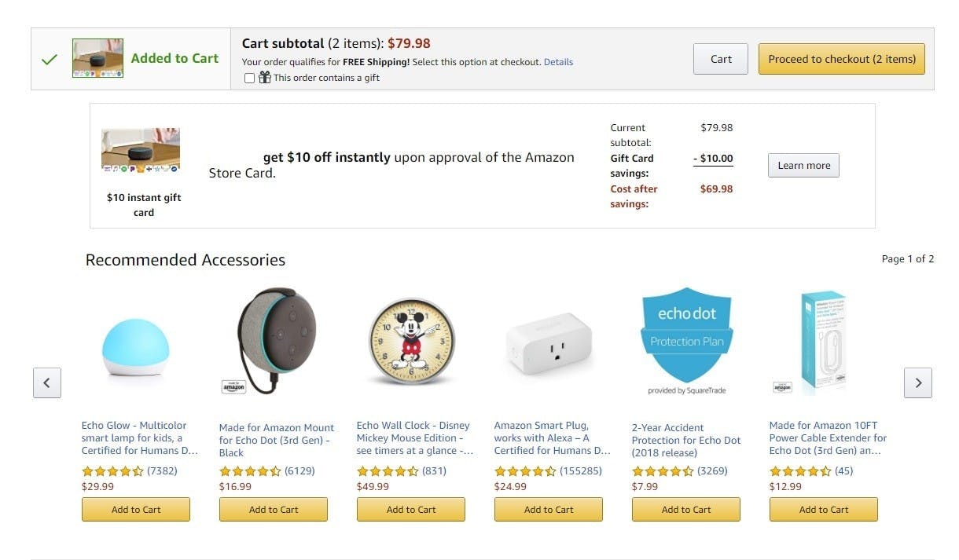The width and height of the screenshot is (959, 560).
Task: Show next recommended accessories with right arrow
Action: (918, 382)
